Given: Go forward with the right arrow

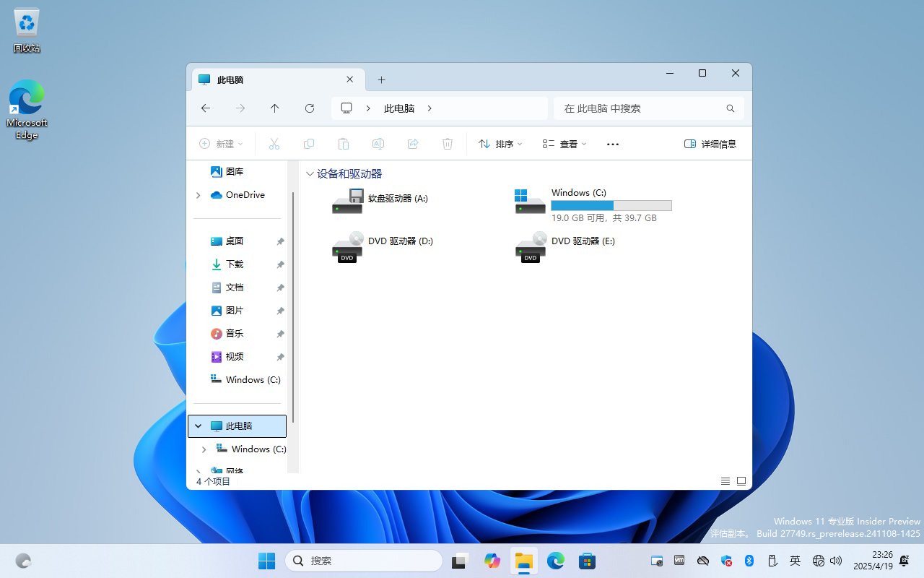Looking at the screenshot, I should 240,108.
